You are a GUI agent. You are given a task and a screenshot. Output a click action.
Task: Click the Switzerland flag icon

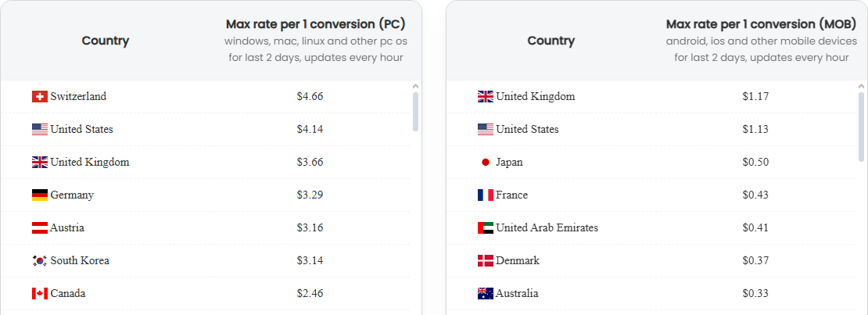coord(40,97)
